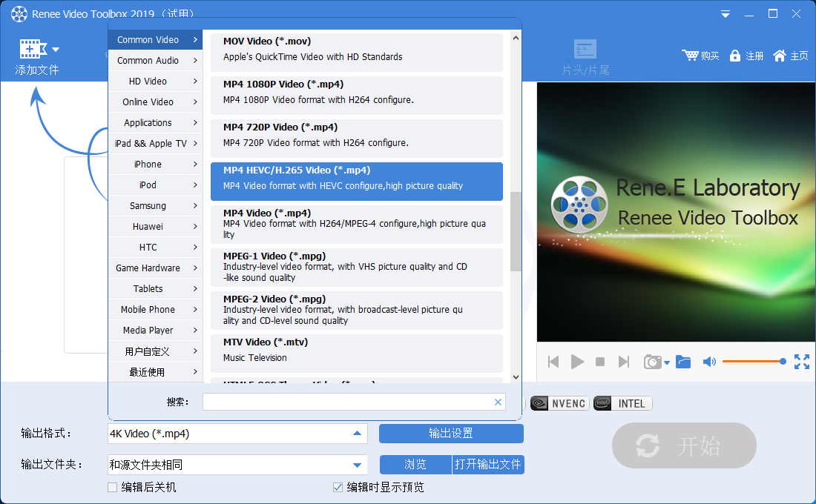The image size is (816, 504).
Task: Enable shutdown after editing checkbox
Action: [x=113, y=488]
